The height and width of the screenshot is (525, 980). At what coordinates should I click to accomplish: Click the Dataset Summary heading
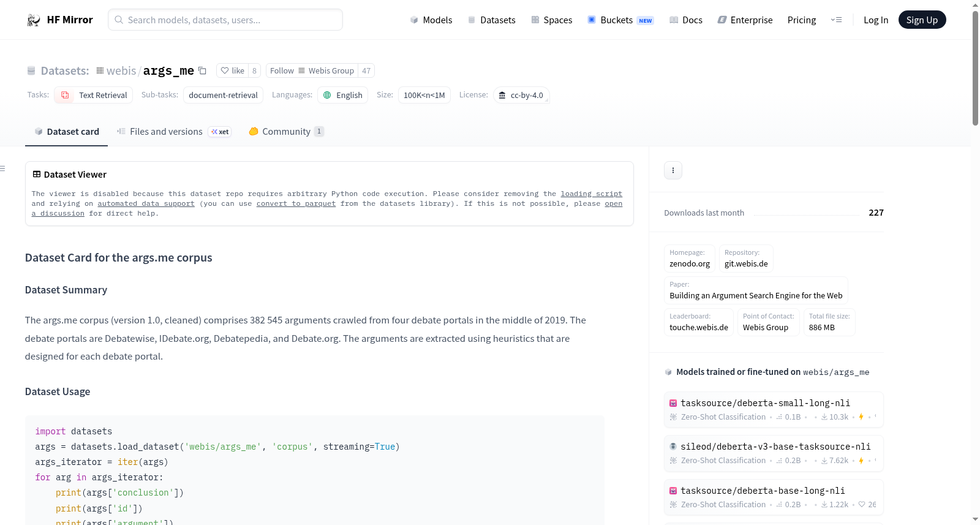click(x=66, y=290)
